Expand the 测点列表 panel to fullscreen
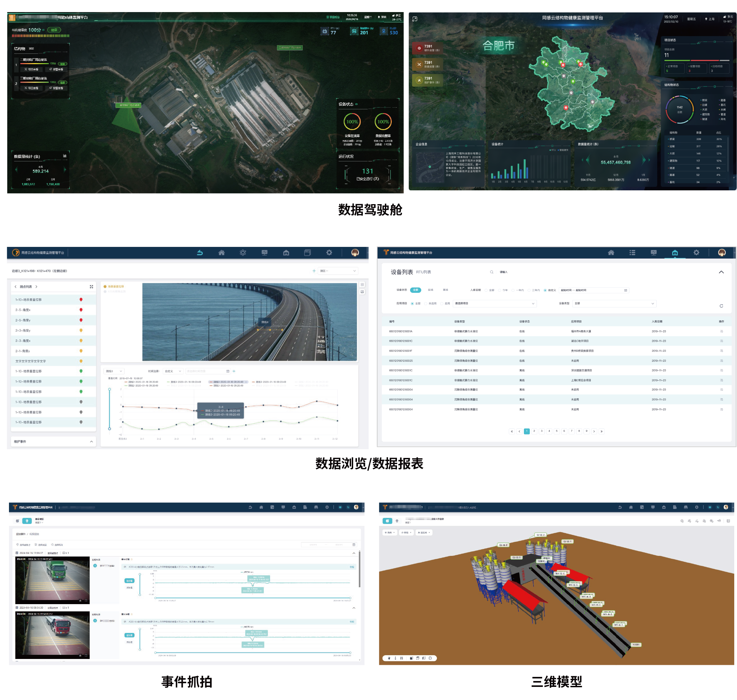Screen dimensions: 737x700 [x=91, y=287]
